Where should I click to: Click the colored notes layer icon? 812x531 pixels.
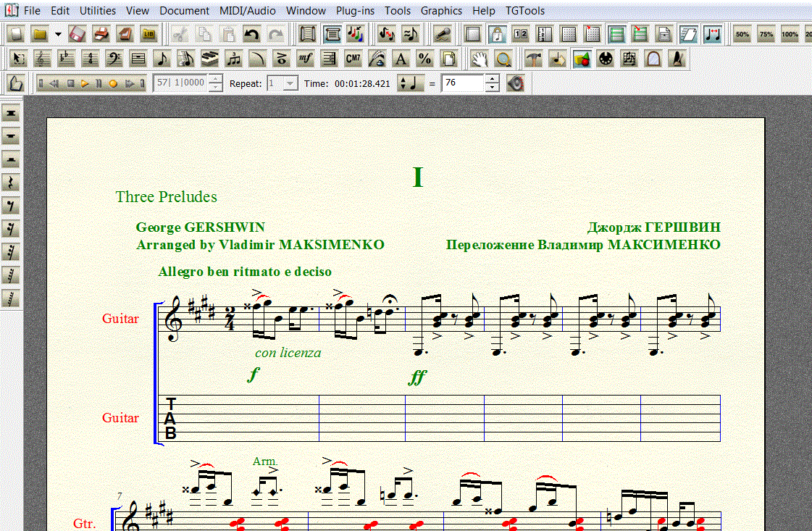355,34
